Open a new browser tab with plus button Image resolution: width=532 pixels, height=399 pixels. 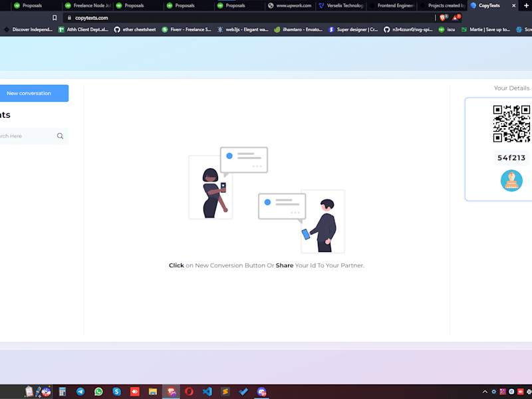tap(526, 5)
